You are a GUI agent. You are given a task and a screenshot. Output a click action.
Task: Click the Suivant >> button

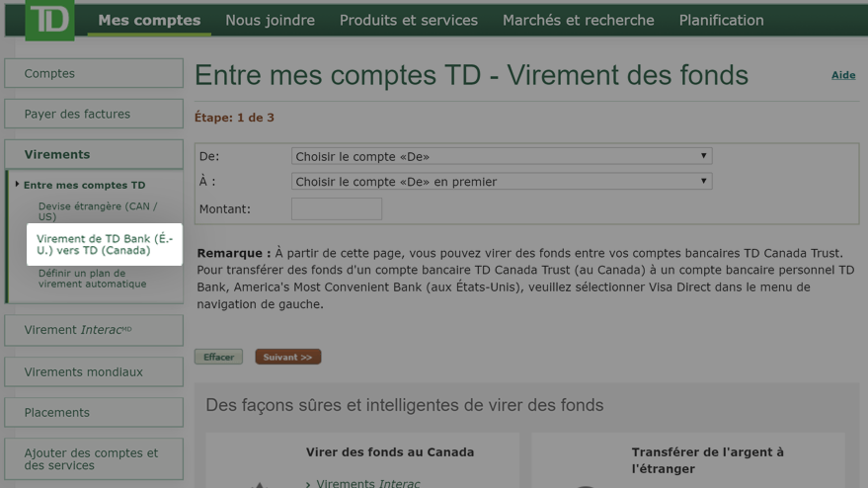tap(288, 357)
